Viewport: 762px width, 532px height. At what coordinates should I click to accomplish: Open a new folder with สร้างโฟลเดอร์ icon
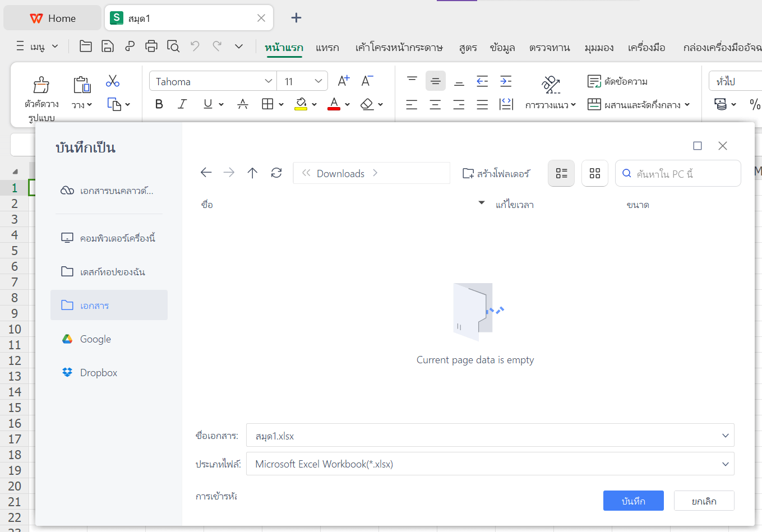pyautogui.click(x=497, y=173)
